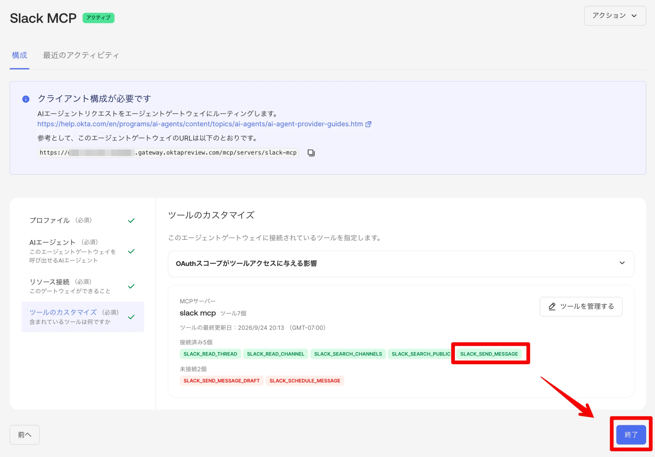Select the gateway URL text field
Image resolution: width=655 pixels, height=457 pixels.
[168, 153]
